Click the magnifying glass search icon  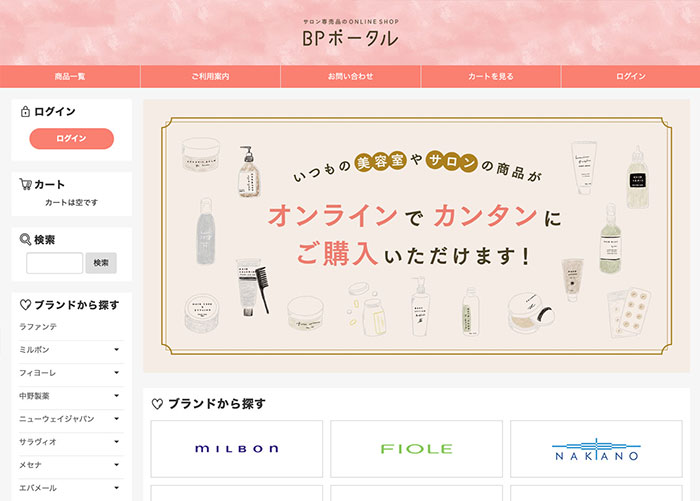click(x=25, y=239)
